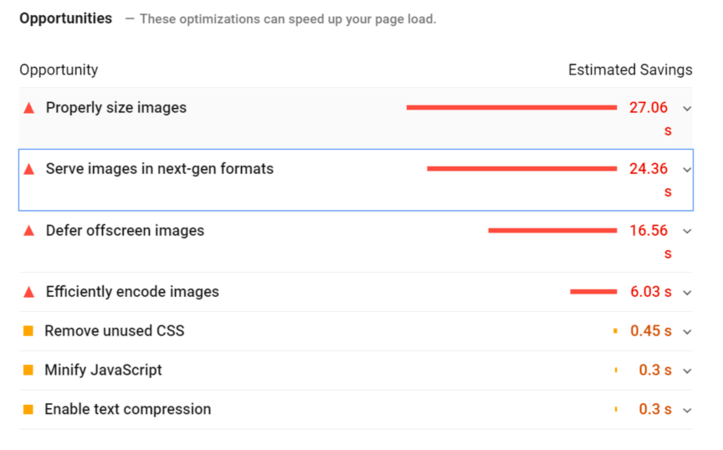This screenshot has width=723, height=450.
Task: Expand the Properly size images chevron
Action: pos(687,108)
